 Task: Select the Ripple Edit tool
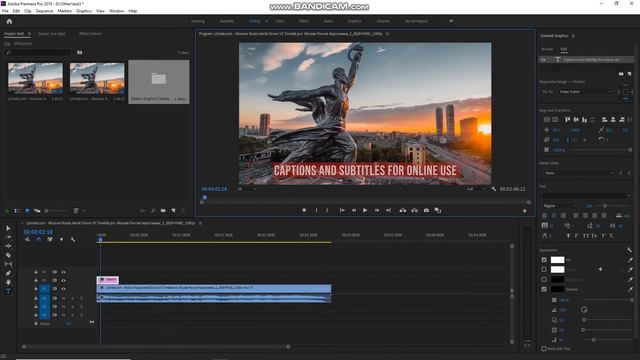point(8,246)
